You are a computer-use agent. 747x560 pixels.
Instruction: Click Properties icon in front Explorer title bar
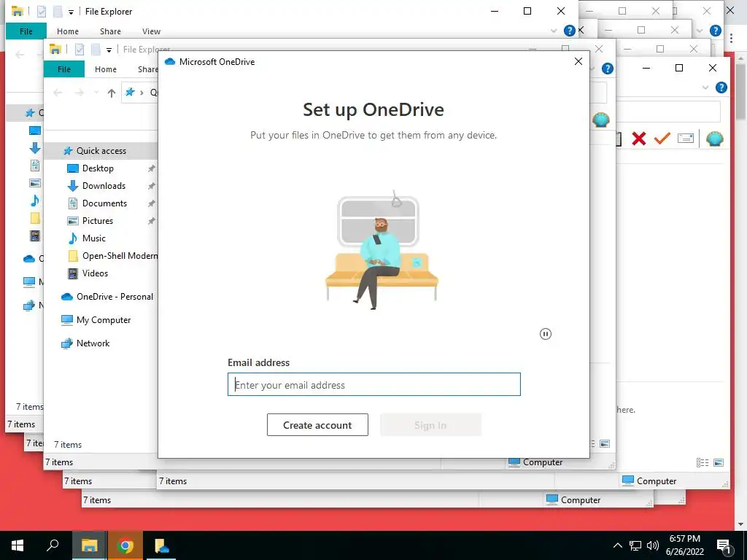(x=80, y=49)
